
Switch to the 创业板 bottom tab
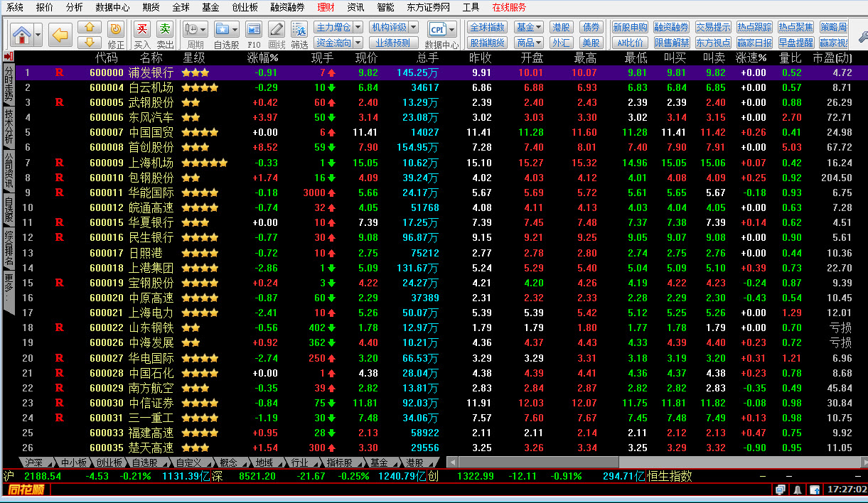(x=110, y=463)
